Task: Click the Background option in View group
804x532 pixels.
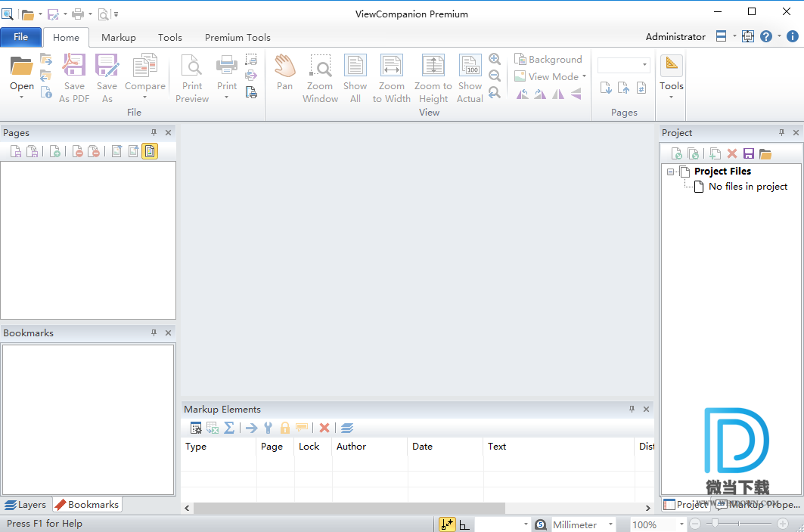Action: pyautogui.click(x=548, y=60)
